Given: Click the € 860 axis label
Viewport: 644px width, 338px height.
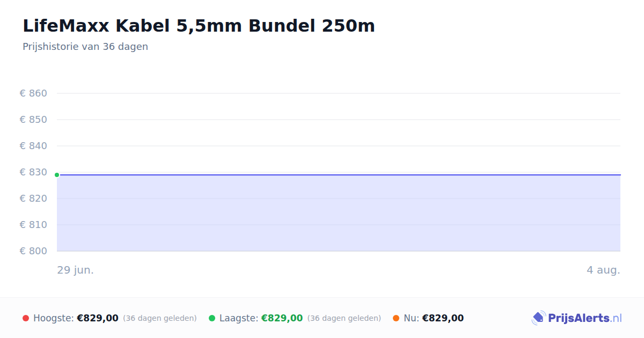Looking at the screenshot, I should (x=33, y=93).
